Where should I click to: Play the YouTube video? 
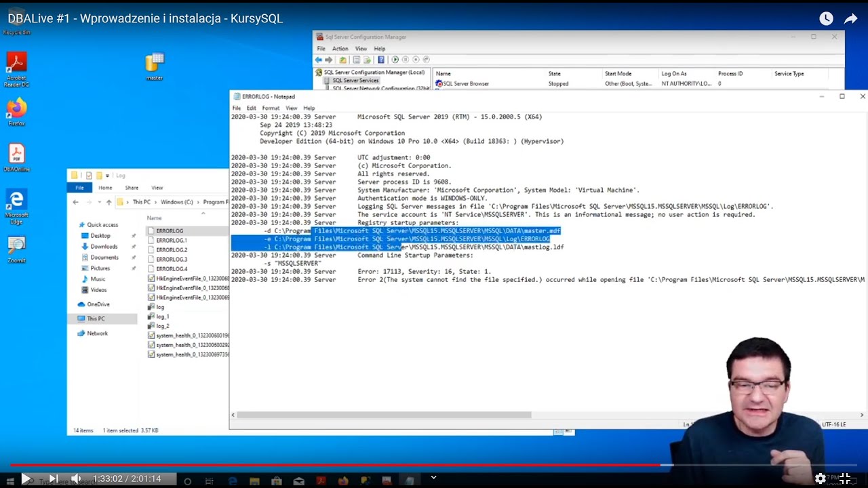[x=25, y=479]
